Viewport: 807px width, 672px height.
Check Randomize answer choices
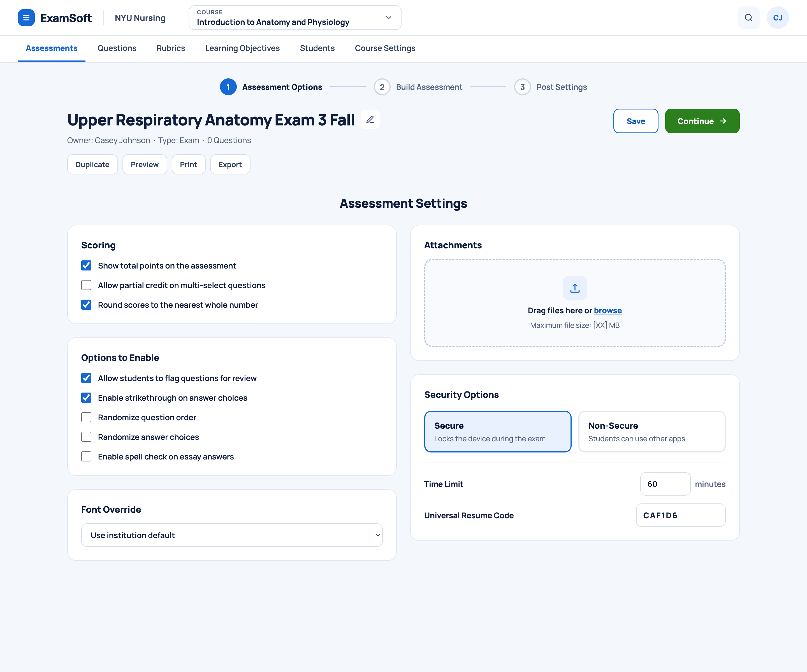pos(87,437)
